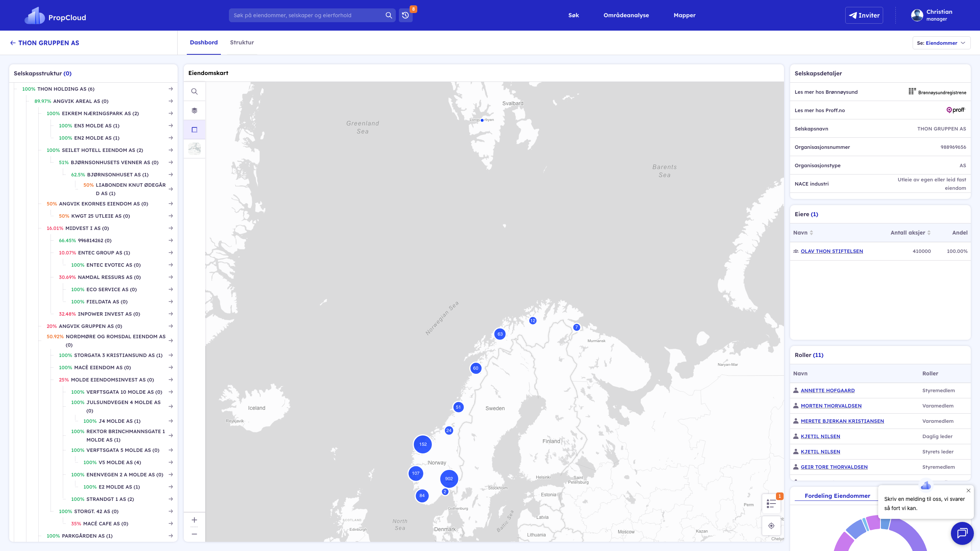Center the map on my location

tap(771, 526)
